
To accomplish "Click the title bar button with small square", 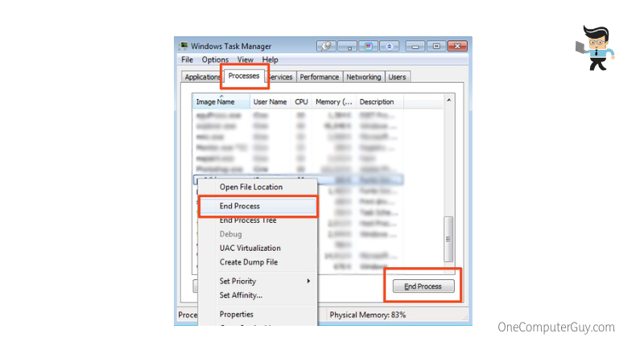I will pyautogui.click(x=347, y=46).
